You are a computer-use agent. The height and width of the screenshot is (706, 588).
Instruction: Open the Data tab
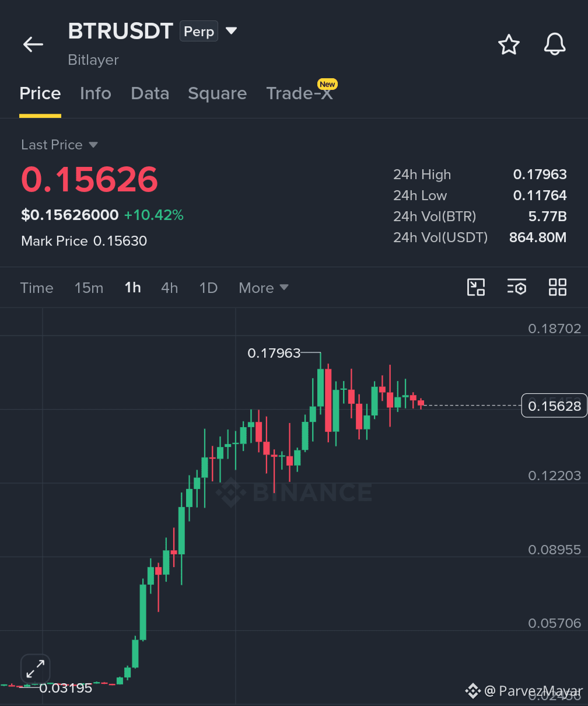click(150, 93)
